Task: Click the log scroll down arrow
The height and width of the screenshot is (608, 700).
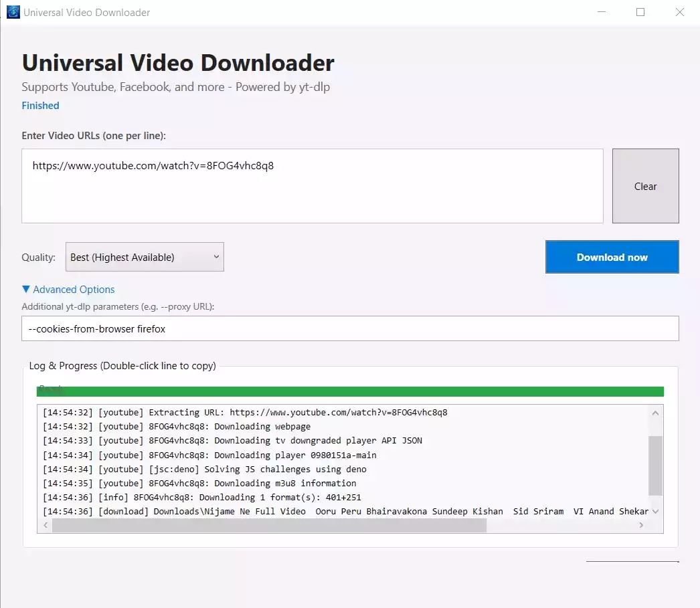Action: 655,512
